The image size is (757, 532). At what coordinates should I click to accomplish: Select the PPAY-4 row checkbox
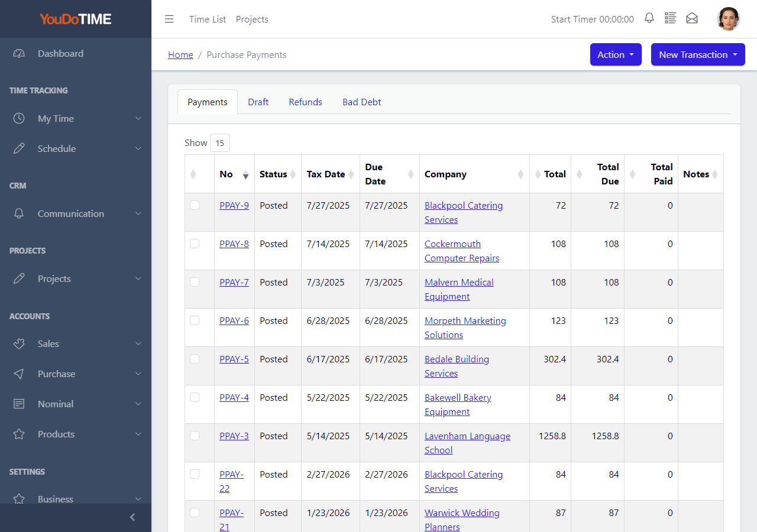(195, 397)
